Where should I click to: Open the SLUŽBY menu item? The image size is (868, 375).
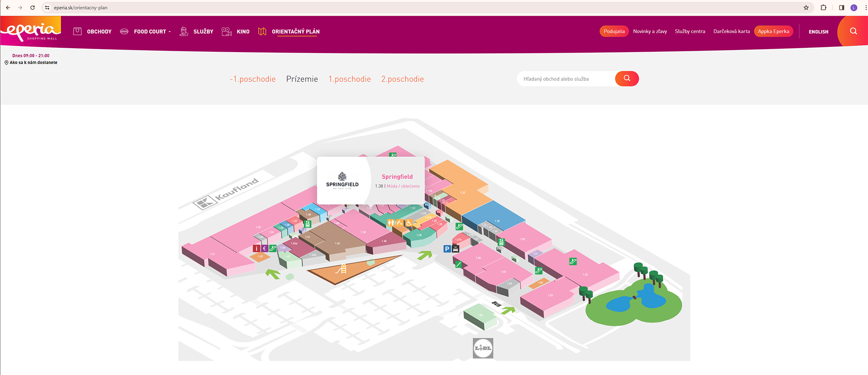click(x=204, y=31)
